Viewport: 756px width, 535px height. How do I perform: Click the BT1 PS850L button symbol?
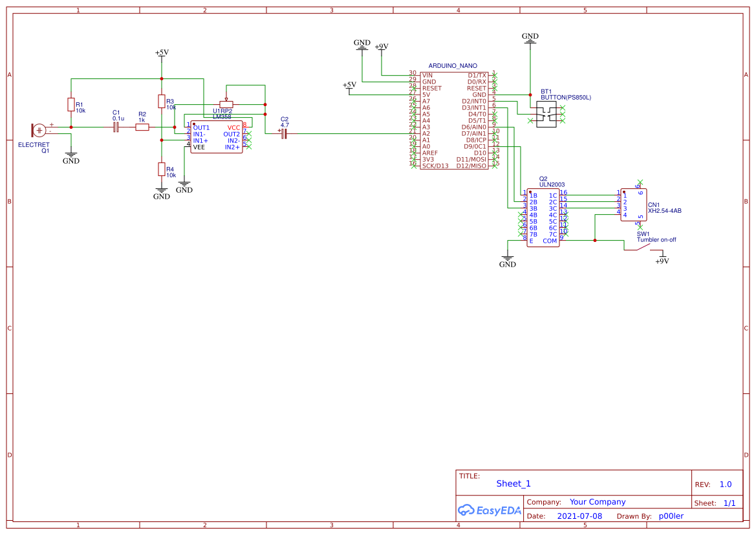click(x=545, y=115)
